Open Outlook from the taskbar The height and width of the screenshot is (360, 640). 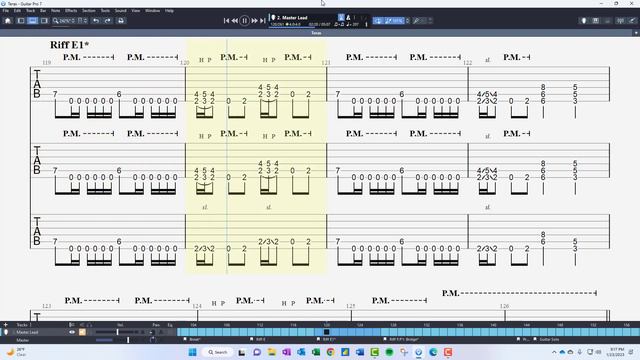(301, 352)
